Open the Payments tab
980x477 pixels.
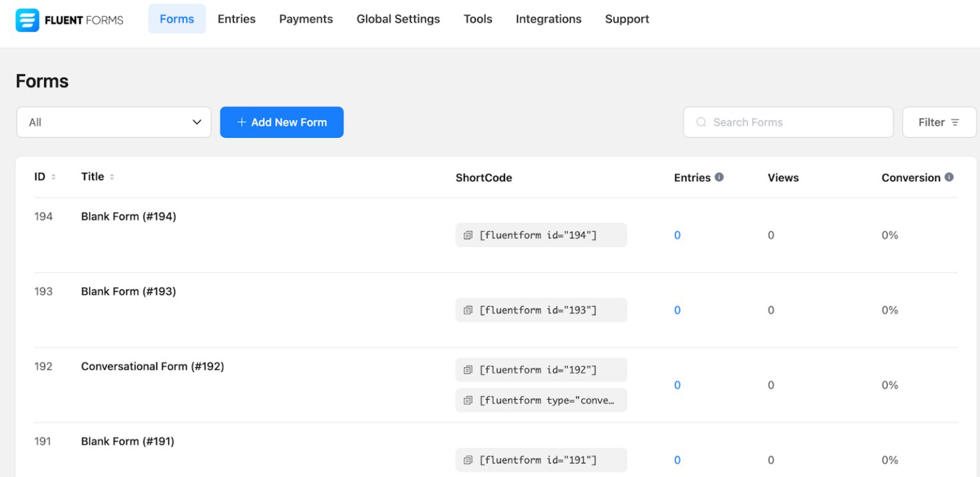[306, 19]
